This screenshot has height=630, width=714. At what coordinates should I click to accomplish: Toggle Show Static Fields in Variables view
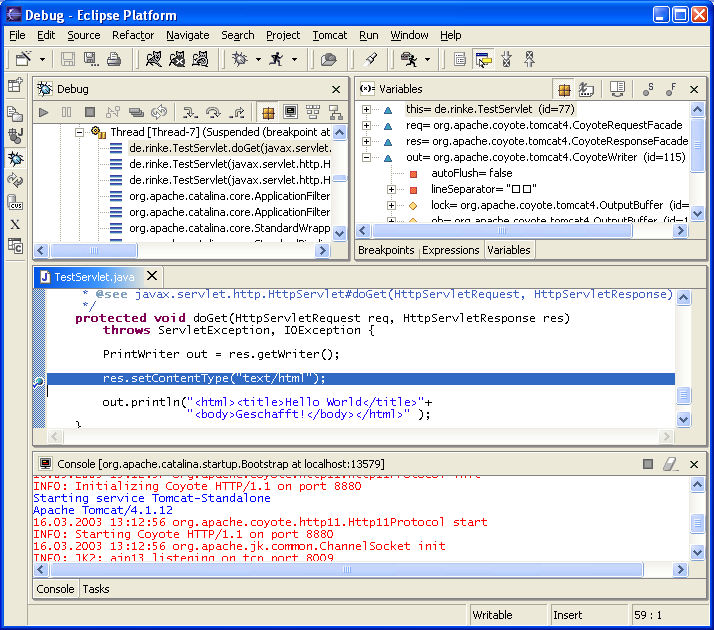648,89
